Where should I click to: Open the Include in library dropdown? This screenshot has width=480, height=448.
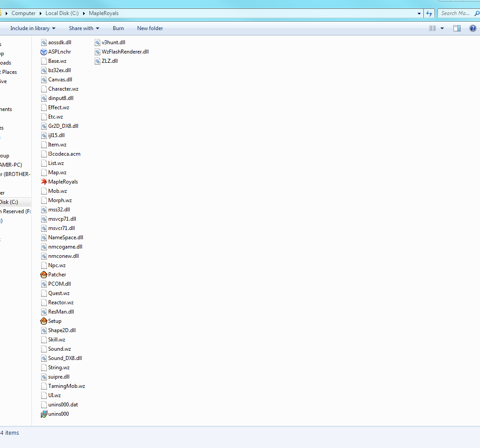33,28
